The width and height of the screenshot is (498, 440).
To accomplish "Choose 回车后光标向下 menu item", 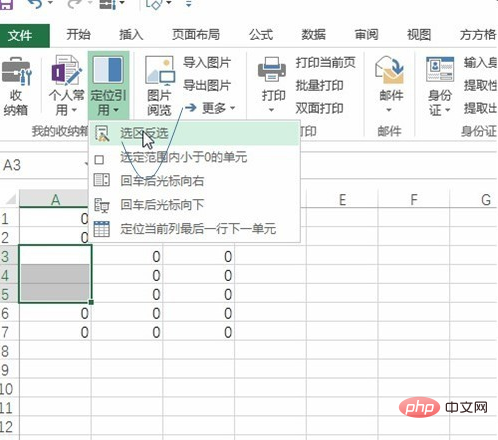I will (x=195, y=205).
